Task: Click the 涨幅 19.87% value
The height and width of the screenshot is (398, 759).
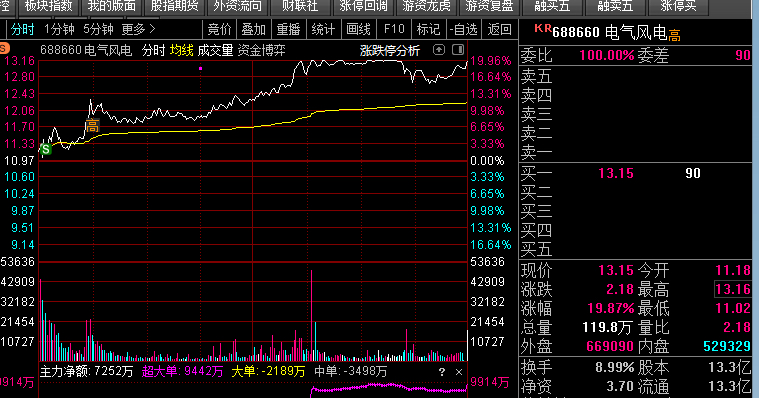Action: [610, 308]
